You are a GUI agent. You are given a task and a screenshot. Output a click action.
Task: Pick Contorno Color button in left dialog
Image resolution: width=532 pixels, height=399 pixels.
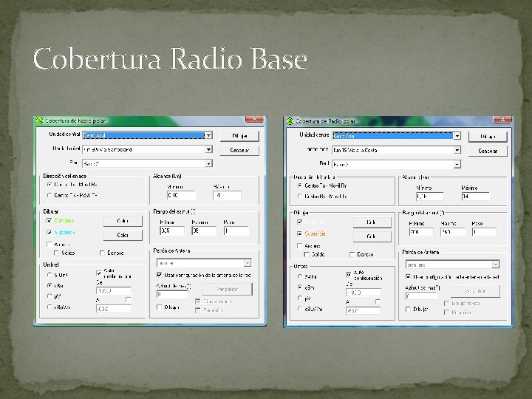pyautogui.click(x=123, y=221)
